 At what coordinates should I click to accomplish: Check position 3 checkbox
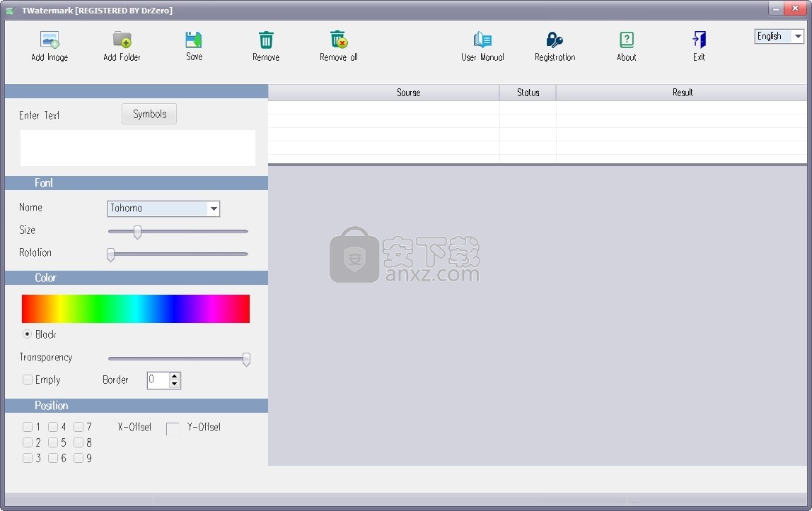pos(28,458)
